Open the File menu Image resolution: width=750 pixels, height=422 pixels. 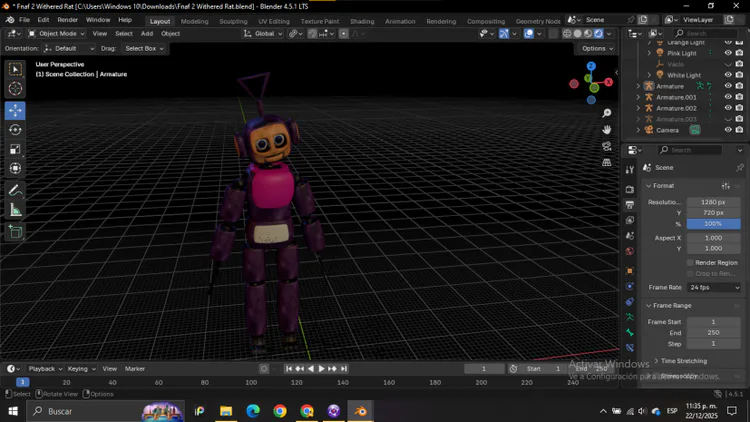tap(24, 20)
